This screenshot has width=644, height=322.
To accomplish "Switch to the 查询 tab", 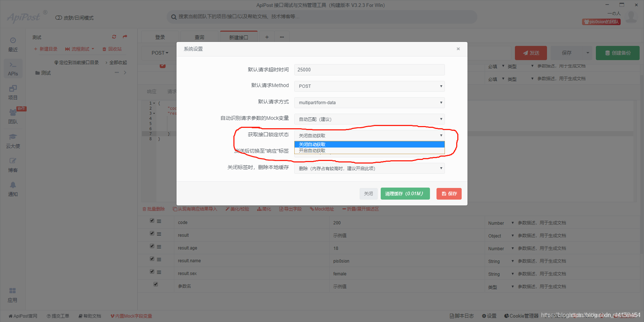I will 199,37.
